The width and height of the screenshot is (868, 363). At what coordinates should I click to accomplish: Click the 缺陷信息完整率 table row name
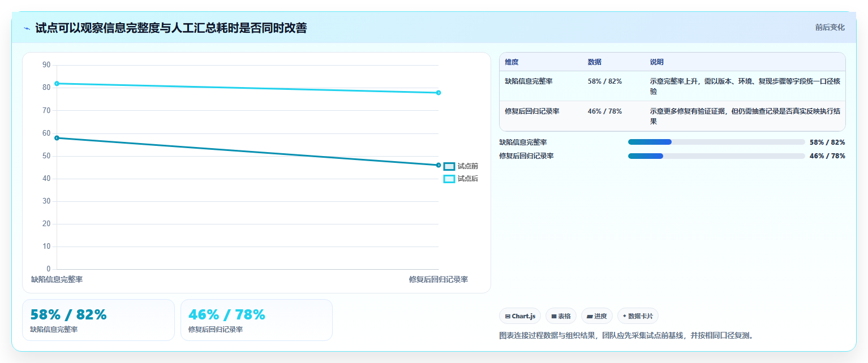pos(528,81)
